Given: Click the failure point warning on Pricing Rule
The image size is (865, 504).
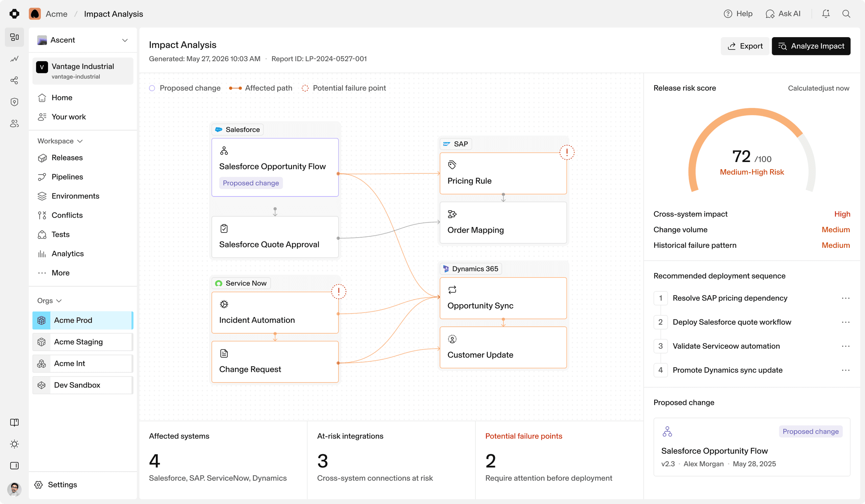Looking at the screenshot, I should [567, 152].
